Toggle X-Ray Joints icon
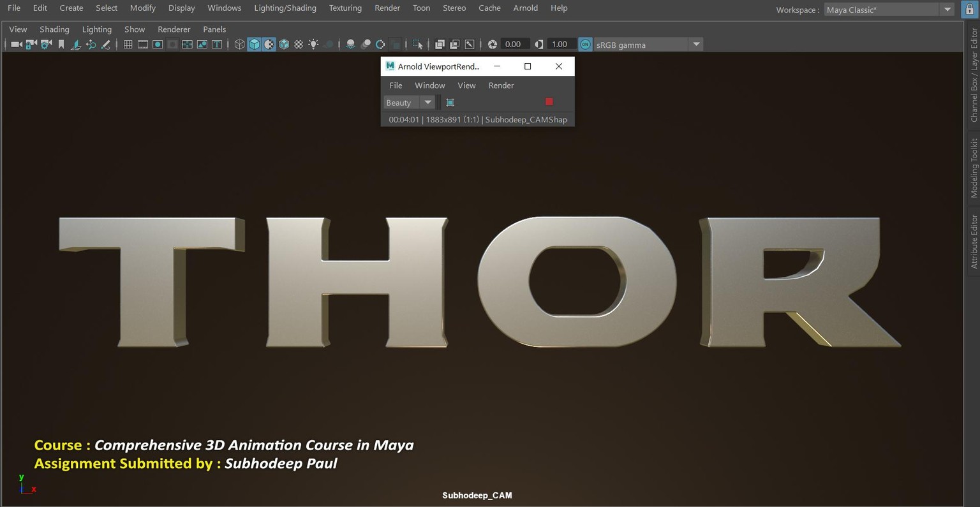The width and height of the screenshot is (980, 507). 470,44
